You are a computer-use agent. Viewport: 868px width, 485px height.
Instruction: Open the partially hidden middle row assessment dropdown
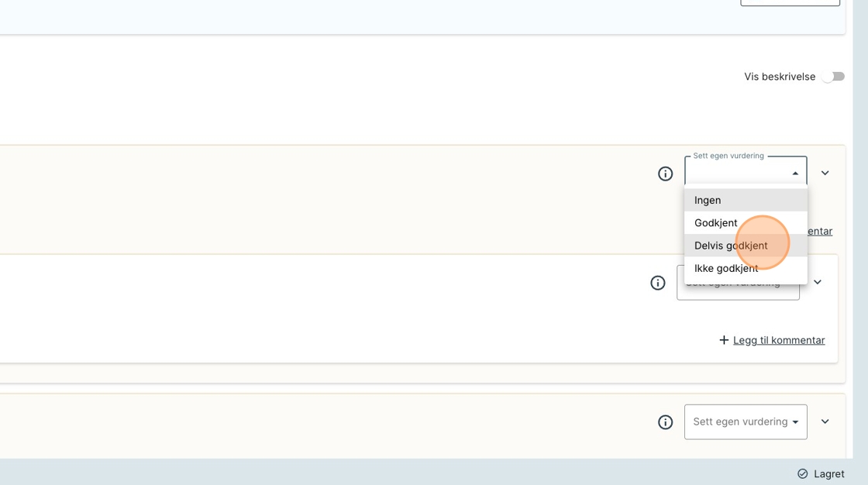pos(737,292)
